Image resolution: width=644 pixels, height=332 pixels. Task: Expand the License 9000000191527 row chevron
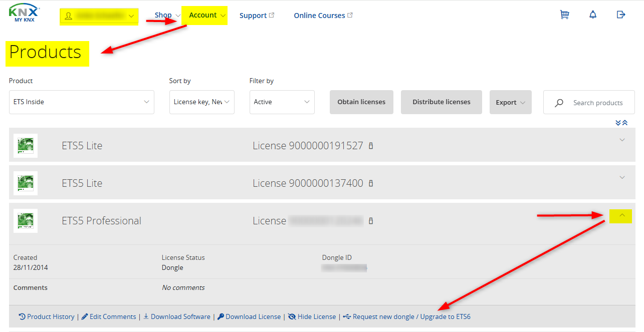(x=622, y=140)
